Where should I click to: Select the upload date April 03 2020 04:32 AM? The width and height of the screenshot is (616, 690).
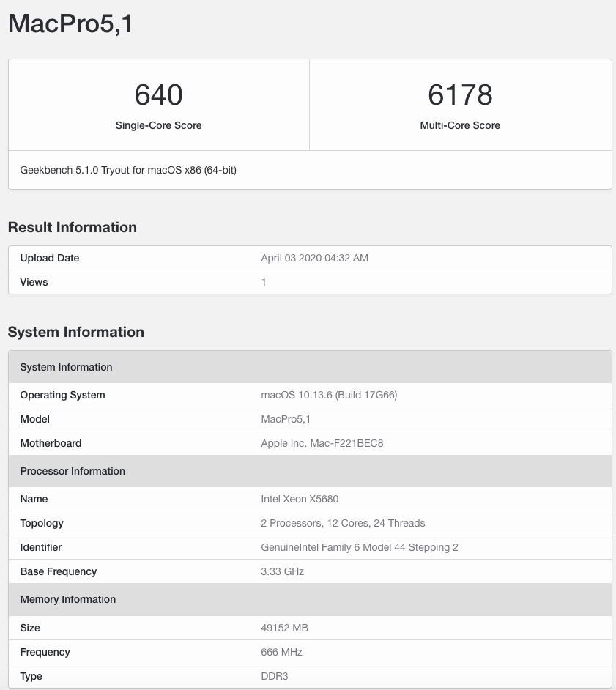[x=315, y=258]
